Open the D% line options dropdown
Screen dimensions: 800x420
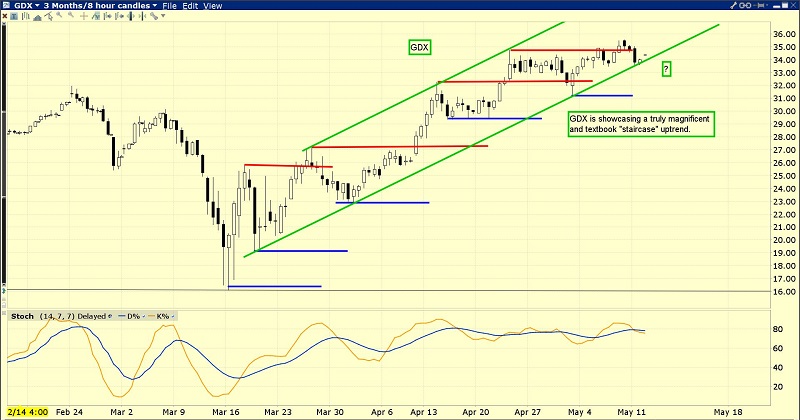143,316
